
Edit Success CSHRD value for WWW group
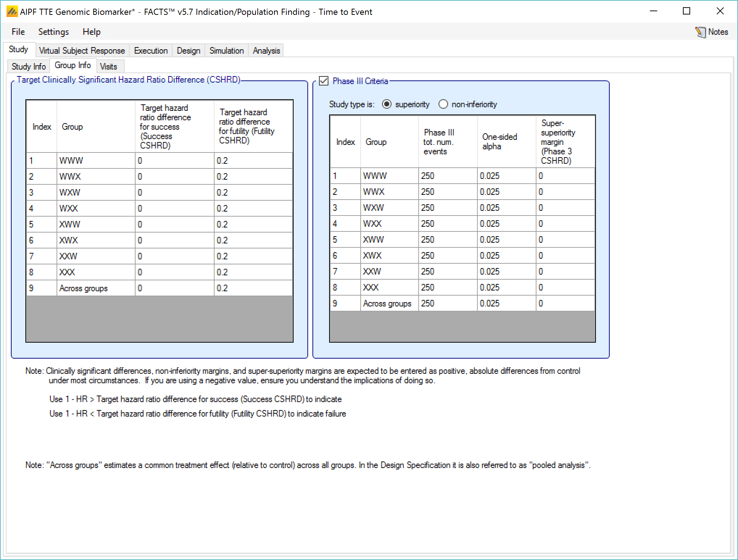174,161
